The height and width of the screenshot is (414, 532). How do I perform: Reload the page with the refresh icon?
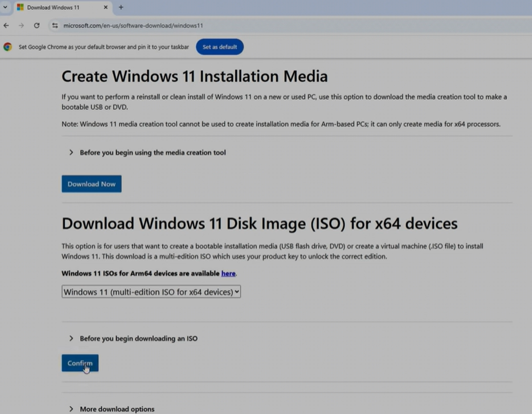point(36,25)
